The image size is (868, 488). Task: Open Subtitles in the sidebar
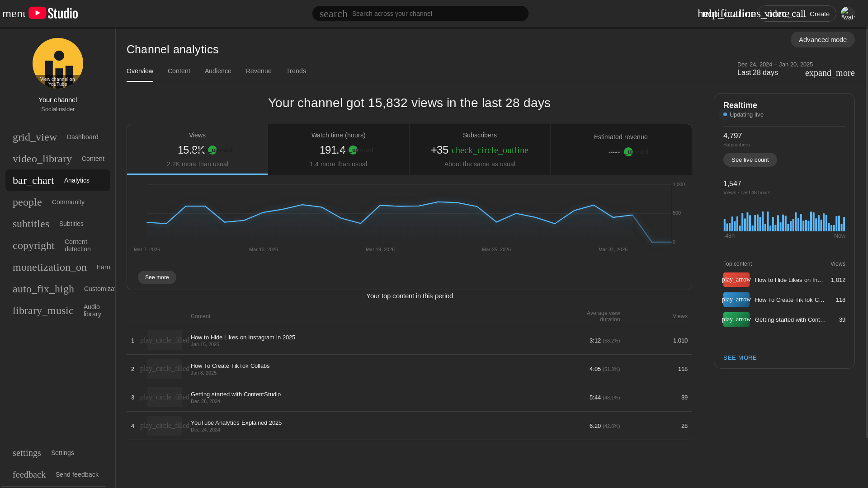57,224
